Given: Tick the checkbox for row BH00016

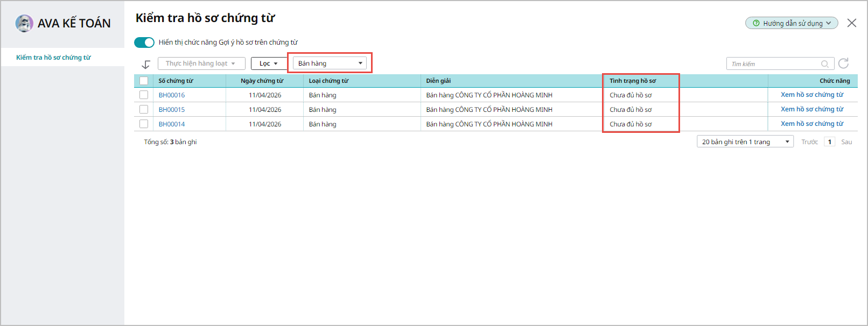Looking at the screenshot, I should [144, 95].
